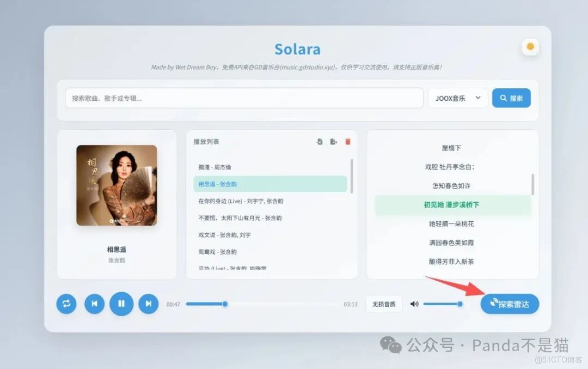This screenshot has height=369, width=588.
Task: Open the JOOX音乐 source dropdown
Action: 458,98
